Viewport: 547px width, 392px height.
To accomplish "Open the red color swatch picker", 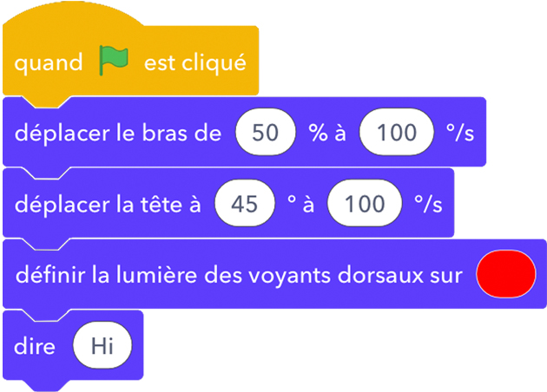I will point(507,274).
